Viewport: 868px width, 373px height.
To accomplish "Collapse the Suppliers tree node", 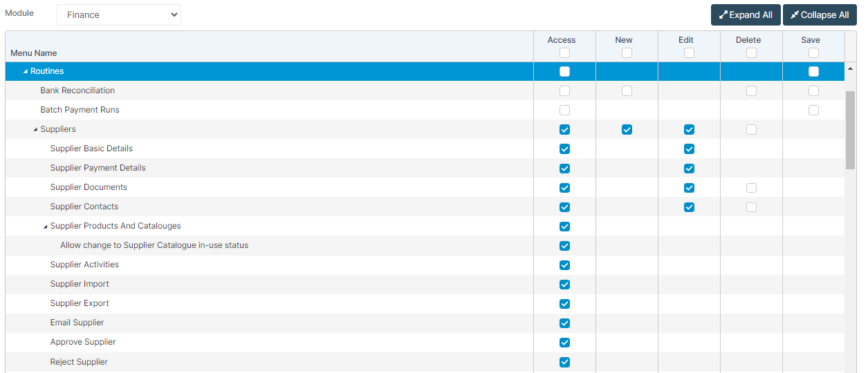I will tap(35, 130).
